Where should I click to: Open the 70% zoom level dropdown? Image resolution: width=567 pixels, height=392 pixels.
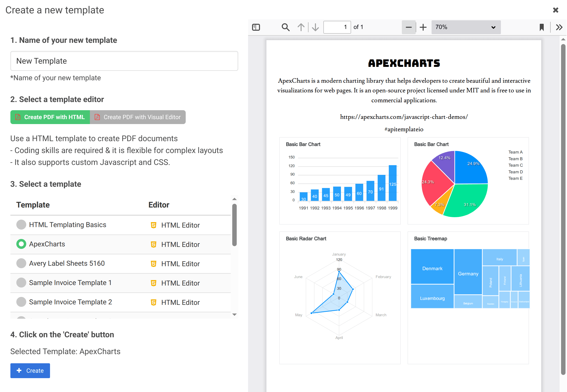466,27
